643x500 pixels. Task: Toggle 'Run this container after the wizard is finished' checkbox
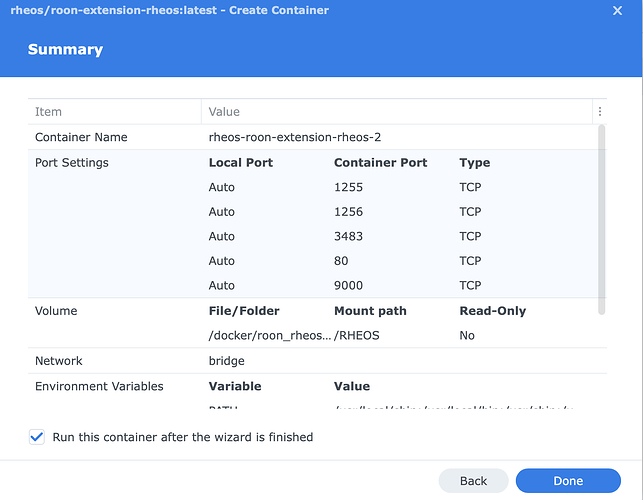[x=37, y=437]
